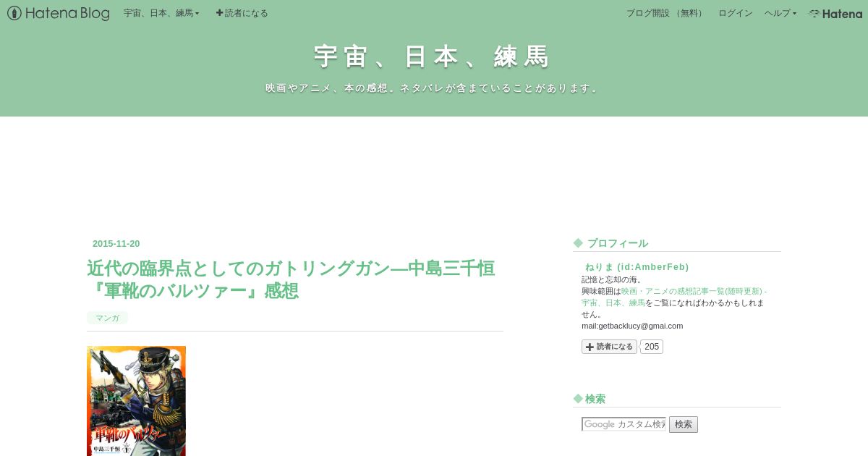Click the 軍靴のバルツァー manga cover image

coord(136,401)
